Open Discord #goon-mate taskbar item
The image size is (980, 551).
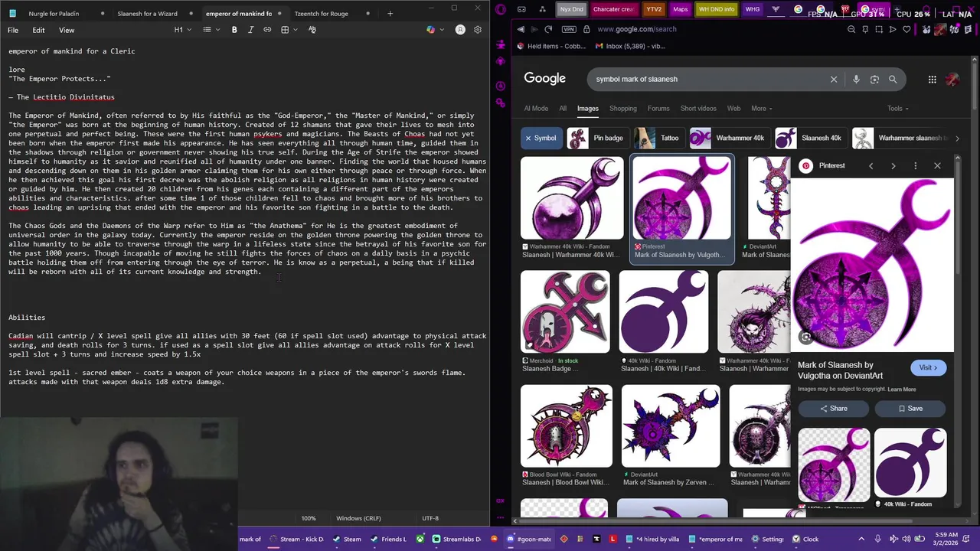click(x=529, y=539)
